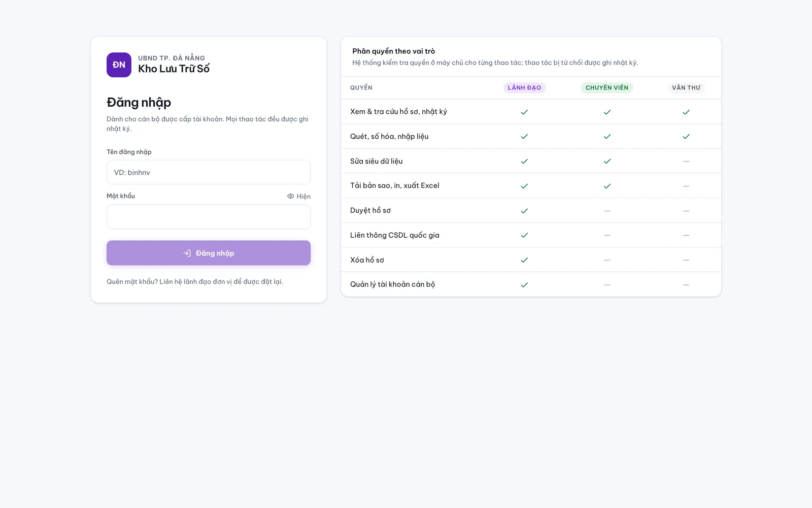Select the Văn thư role column header
The image size is (812, 508).
(x=686, y=88)
